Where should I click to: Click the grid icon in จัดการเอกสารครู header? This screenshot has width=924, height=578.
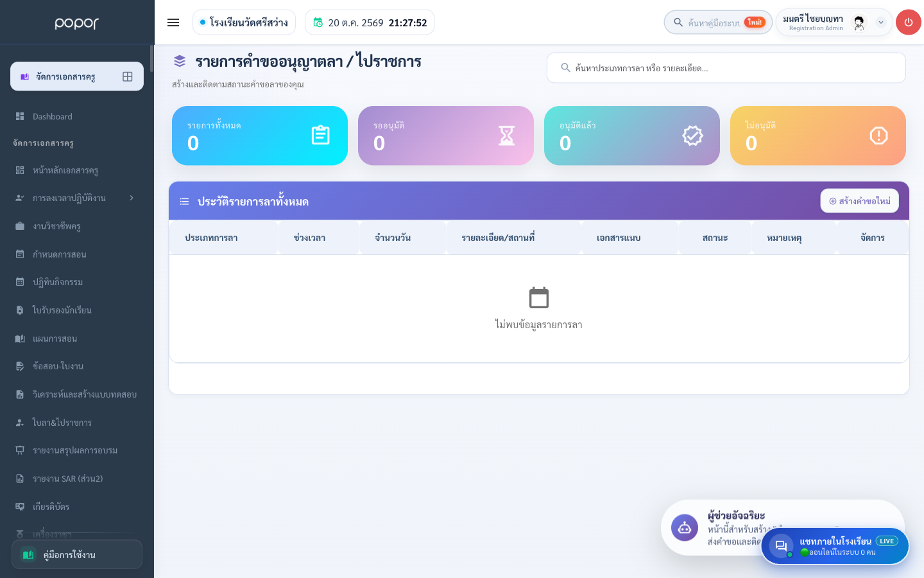pos(128,76)
